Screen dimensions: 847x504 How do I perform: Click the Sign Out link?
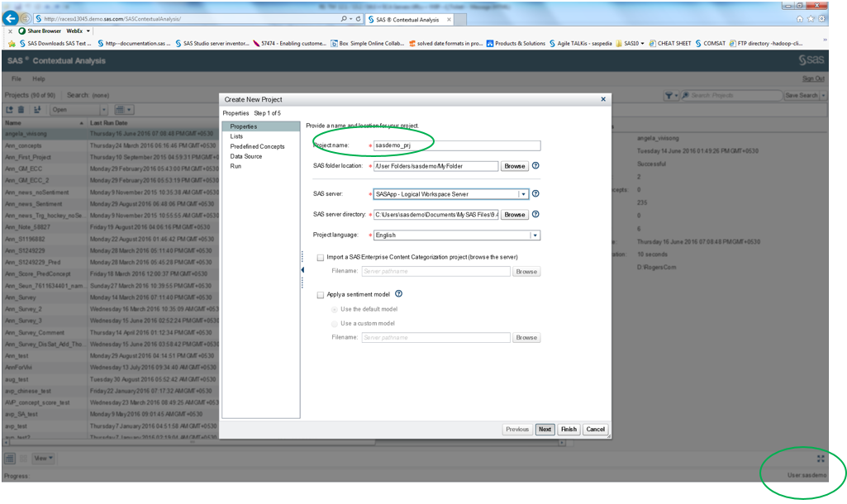coord(813,78)
